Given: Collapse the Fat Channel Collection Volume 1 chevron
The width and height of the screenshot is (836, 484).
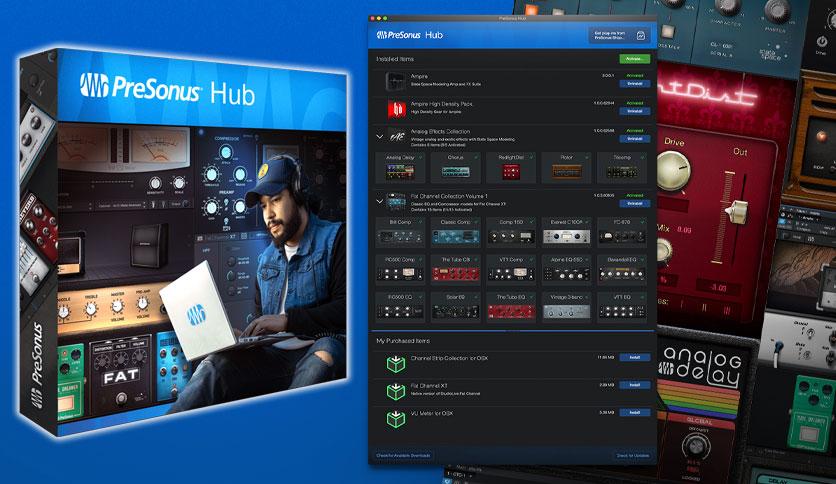Looking at the screenshot, I should pos(380,201).
